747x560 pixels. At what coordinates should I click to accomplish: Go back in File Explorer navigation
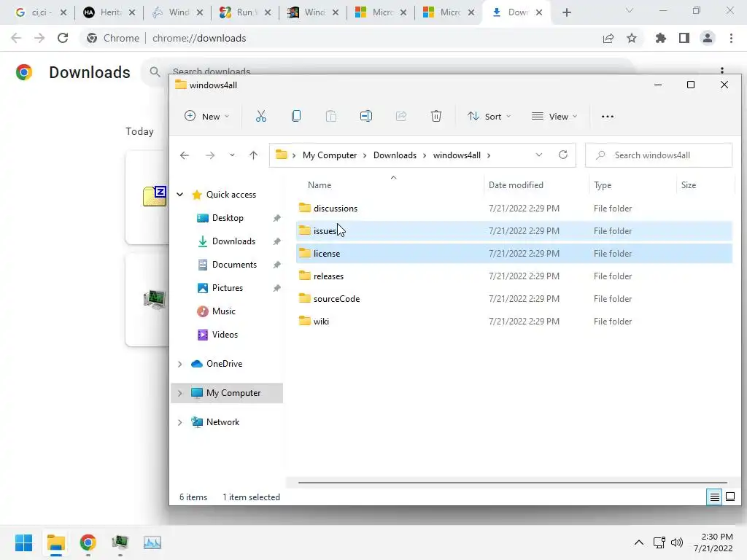click(x=185, y=155)
